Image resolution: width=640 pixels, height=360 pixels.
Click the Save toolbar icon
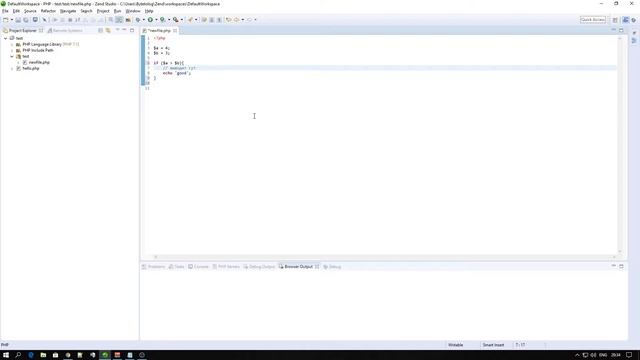click(x=18, y=20)
